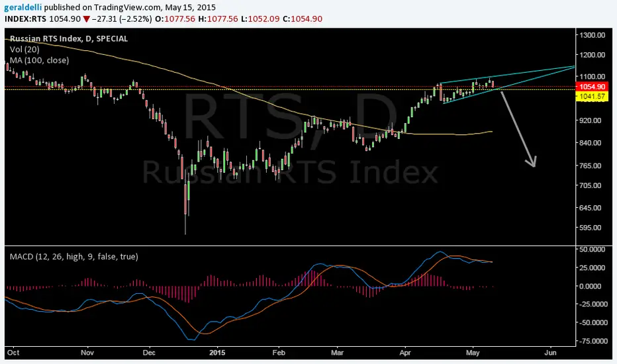Click the Oct label on time axis
Image resolution: width=617 pixels, height=364 pixels.
pyautogui.click(x=13, y=353)
